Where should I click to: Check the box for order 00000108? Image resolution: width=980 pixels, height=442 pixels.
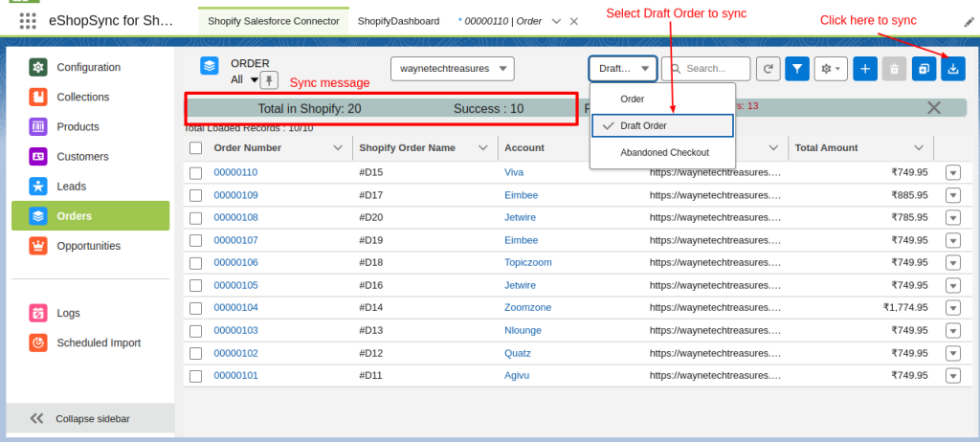coord(195,218)
